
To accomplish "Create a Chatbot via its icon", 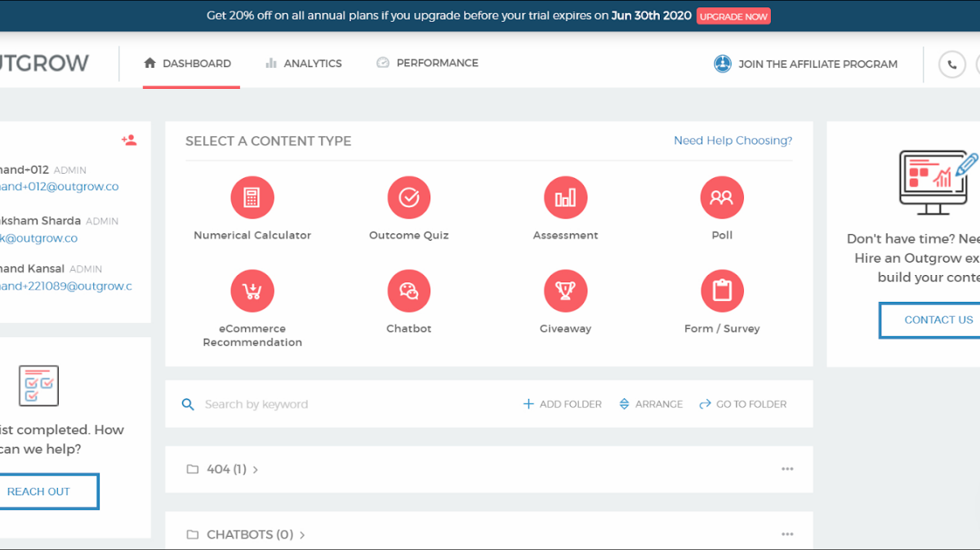I will (x=408, y=291).
